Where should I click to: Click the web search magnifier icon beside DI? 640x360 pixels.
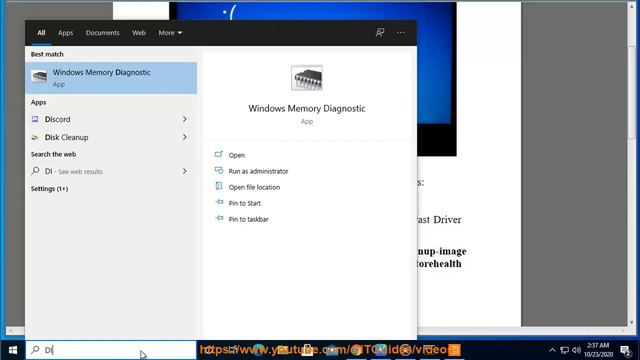pyautogui.click(x=36, y=171)
